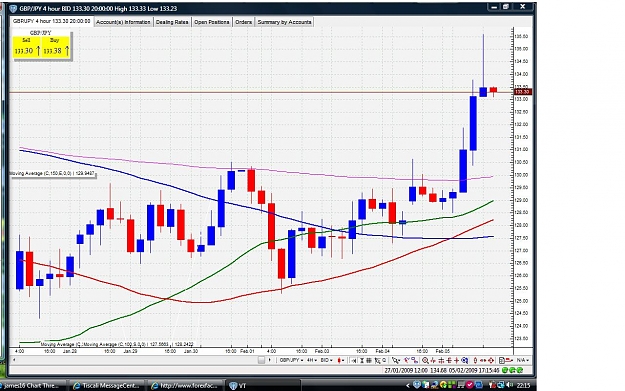Open the BID price type dropdown
The image size is (625, 391).
click(326, 360)
